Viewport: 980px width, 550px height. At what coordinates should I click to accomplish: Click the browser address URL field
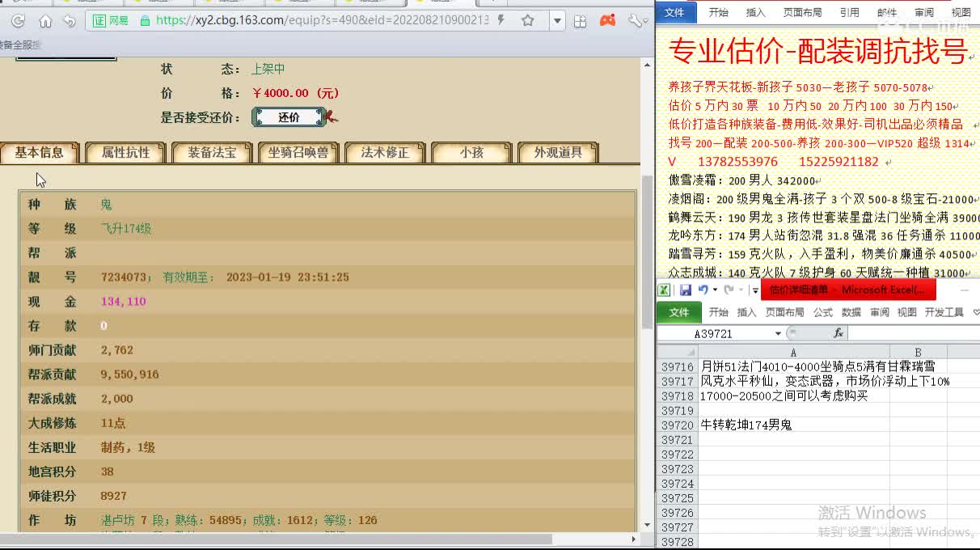tap(322, 20)
